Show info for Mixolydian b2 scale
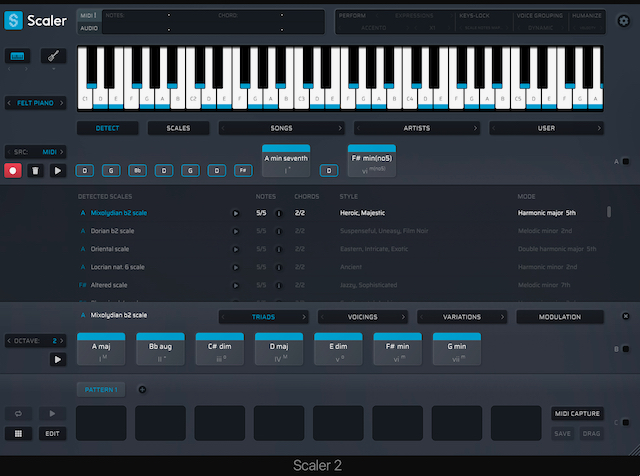The image size is (640, 476). pyautogui.click(x=279, y=213)
